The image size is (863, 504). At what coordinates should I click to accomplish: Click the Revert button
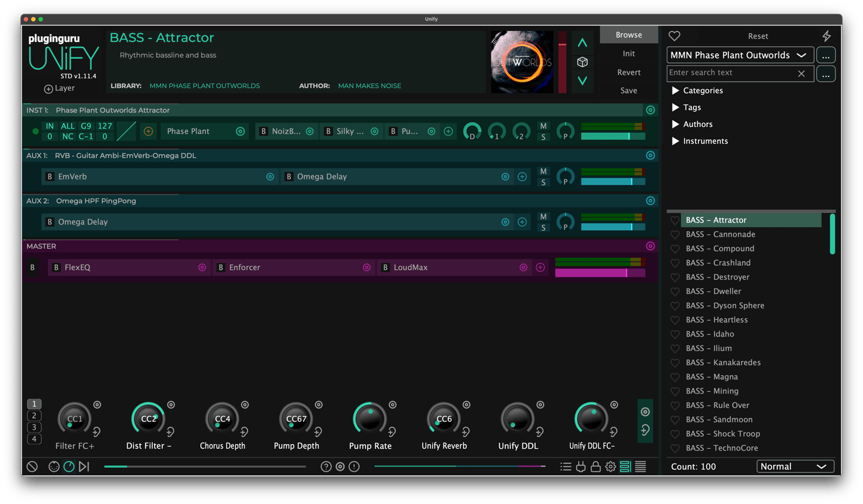pos(629,72)
